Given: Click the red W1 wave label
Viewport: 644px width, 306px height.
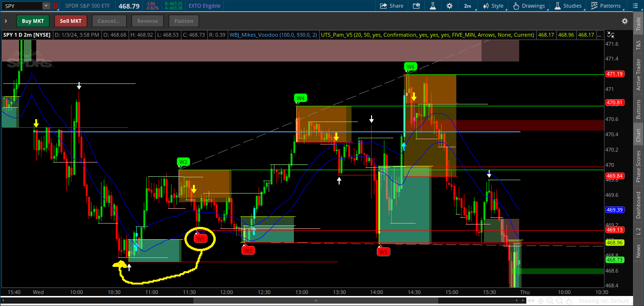Looking at the screenshot, I should click(201, 238).
